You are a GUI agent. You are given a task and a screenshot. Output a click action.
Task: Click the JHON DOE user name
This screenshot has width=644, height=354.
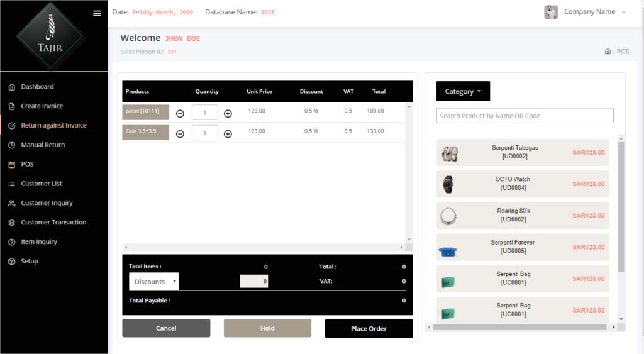(182, 38)
